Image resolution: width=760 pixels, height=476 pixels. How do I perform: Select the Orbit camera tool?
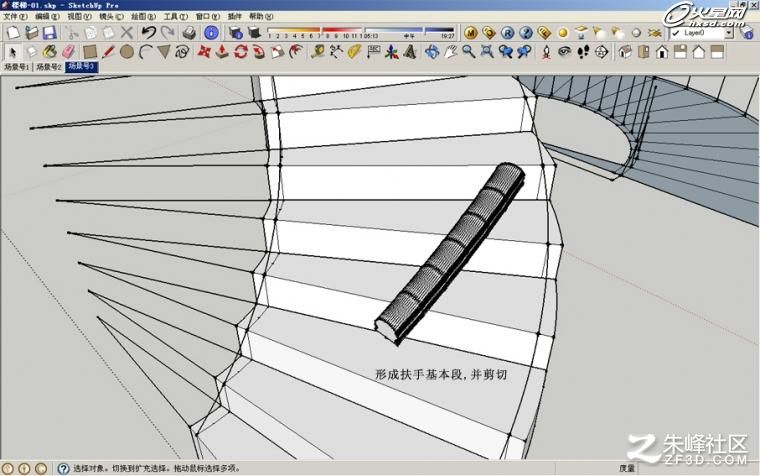432,51
